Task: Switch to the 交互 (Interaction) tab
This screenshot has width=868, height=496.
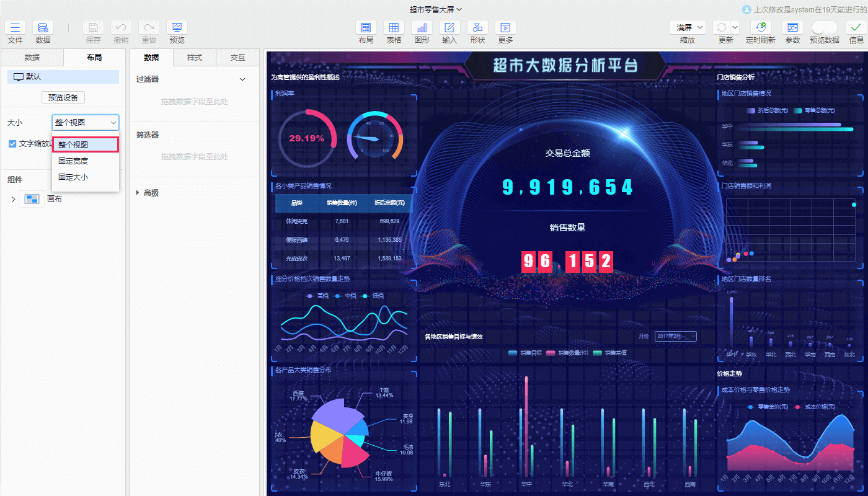Action: click(237, 58)
